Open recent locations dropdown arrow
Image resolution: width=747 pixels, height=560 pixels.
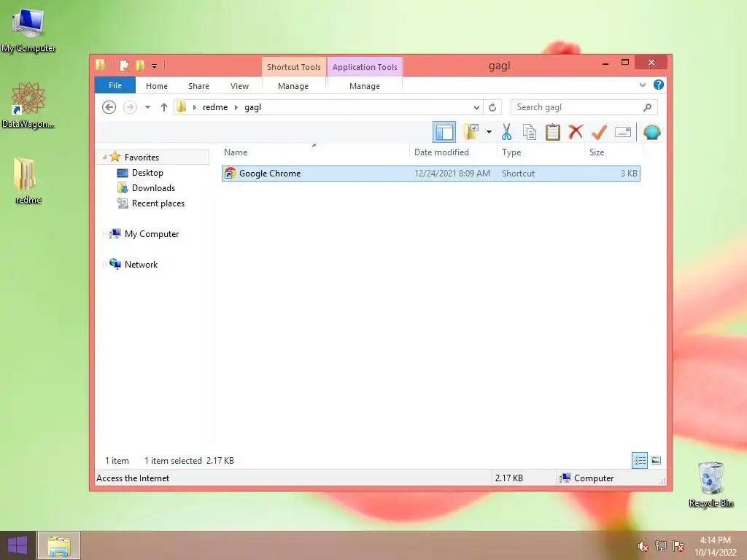click(x=147, y=107)
